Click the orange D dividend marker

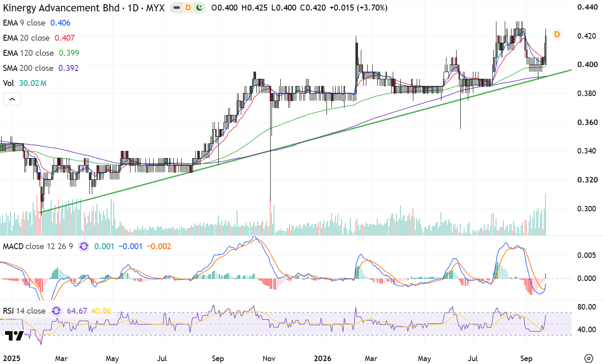coord(557,34)
